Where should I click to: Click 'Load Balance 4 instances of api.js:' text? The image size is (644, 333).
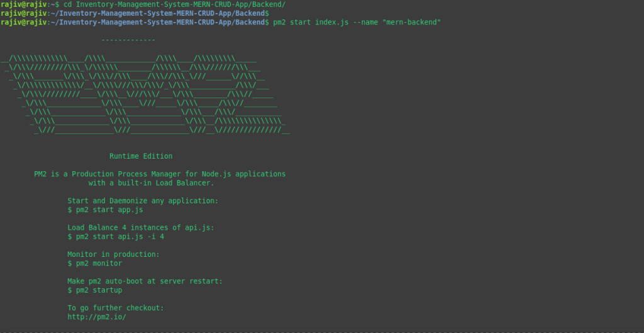pos(141,228)
